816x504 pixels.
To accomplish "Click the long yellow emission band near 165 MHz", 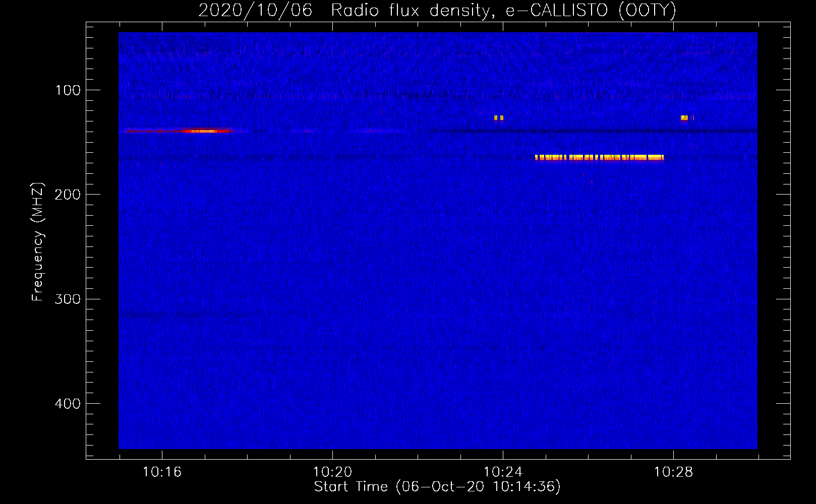I will 599,158.
